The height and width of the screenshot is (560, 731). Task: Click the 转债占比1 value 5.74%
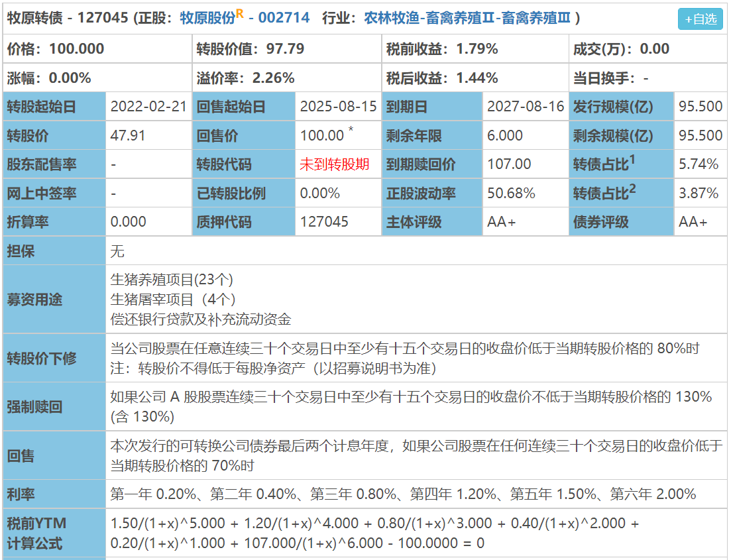coord(699,164)
